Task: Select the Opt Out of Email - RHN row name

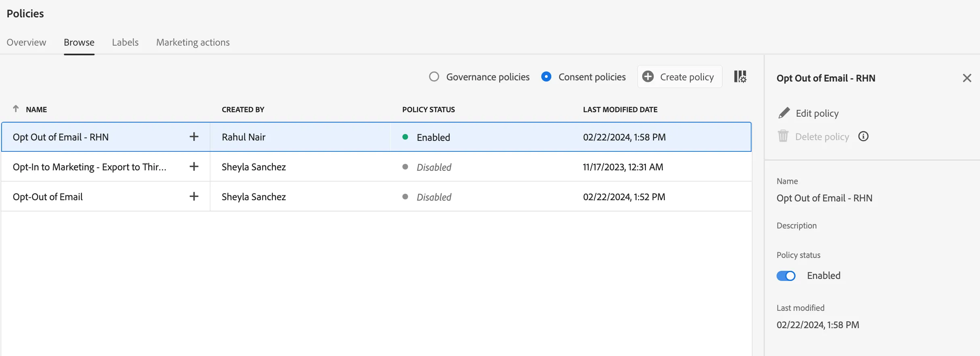Action: 61,137
